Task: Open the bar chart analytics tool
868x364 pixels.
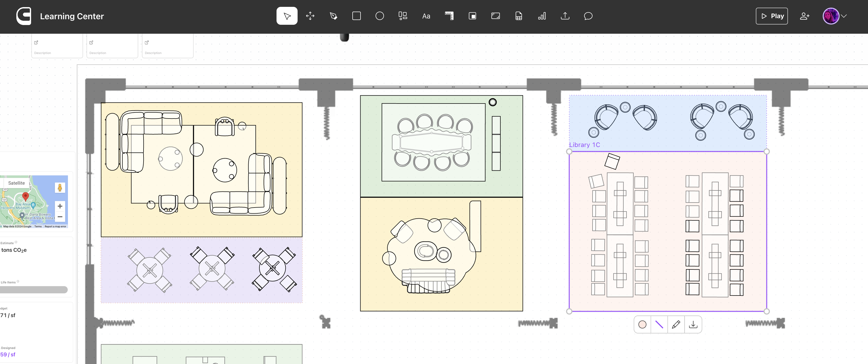Action: (542, 16)
